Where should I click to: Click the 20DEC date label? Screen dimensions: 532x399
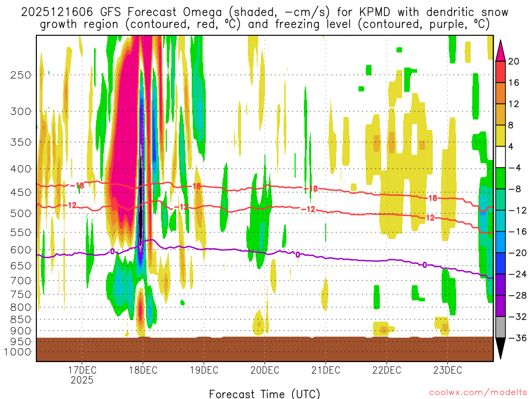[x=264, y=370]
